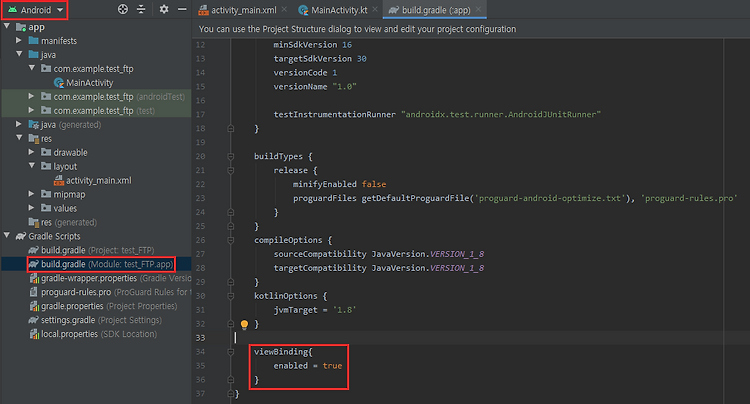750x404 pixels.
Task: Expand com.example.test_ftp (test) package
Action: click(31, 110)
